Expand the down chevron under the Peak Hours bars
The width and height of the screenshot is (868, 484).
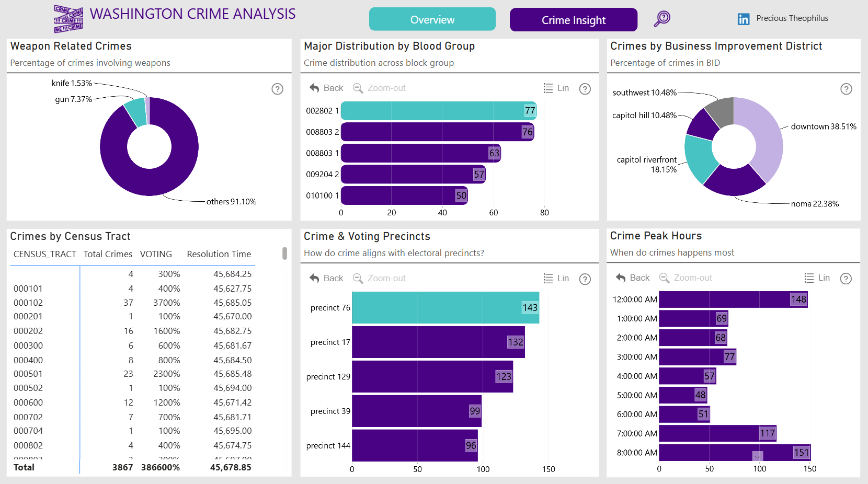[x=758, y=456]
